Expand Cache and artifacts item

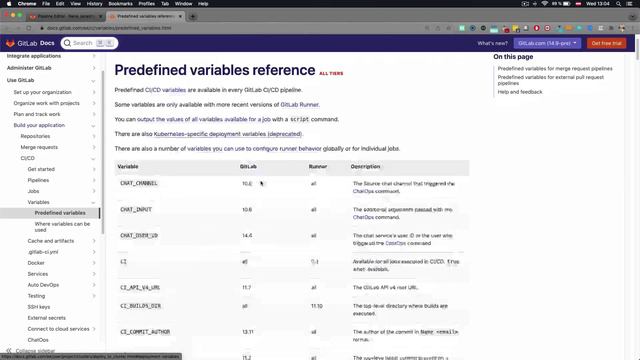(x=93, y=241)
